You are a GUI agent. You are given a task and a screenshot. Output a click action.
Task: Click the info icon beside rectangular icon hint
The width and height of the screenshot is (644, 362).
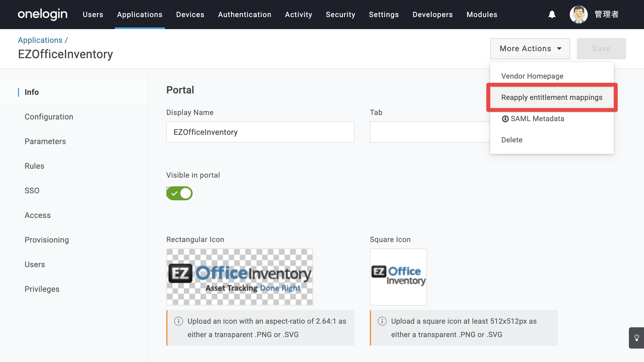point(179,321)
